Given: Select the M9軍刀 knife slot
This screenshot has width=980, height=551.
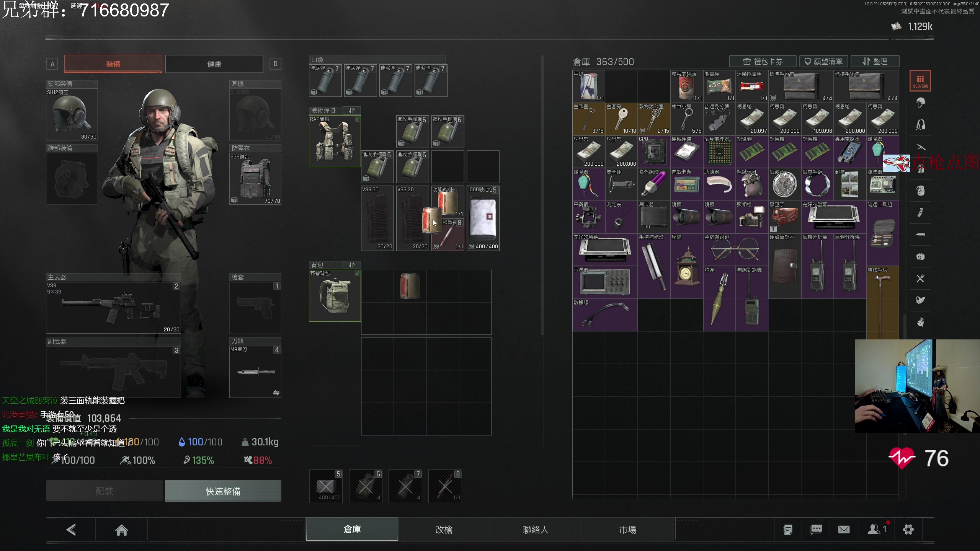Looking at the screenshot, I should (x=255, y=372).
